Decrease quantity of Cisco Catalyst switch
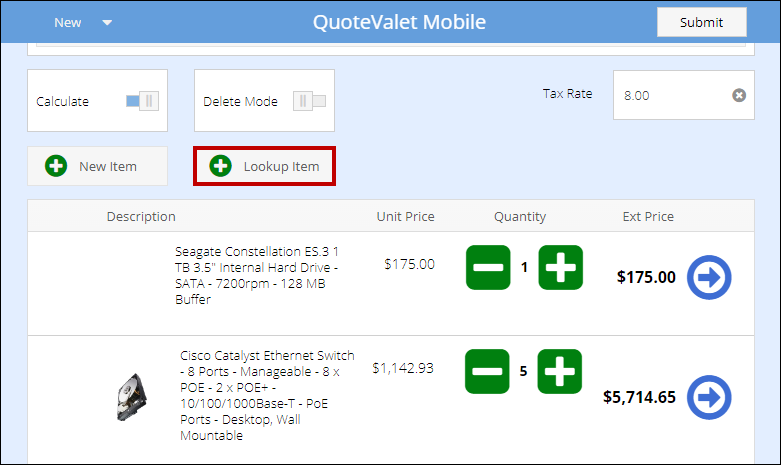This screenshot has width=781, height=465. [488, 371]
